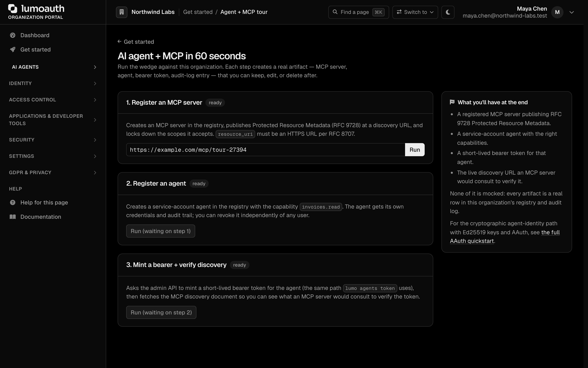Click the Switch to arrows icon
This screenshot has width=588, height=368.
399,12
